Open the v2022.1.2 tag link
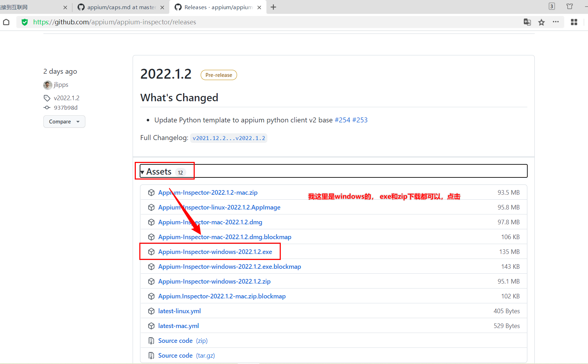This screenshot has height=364, width=588. tap(67, 98)
